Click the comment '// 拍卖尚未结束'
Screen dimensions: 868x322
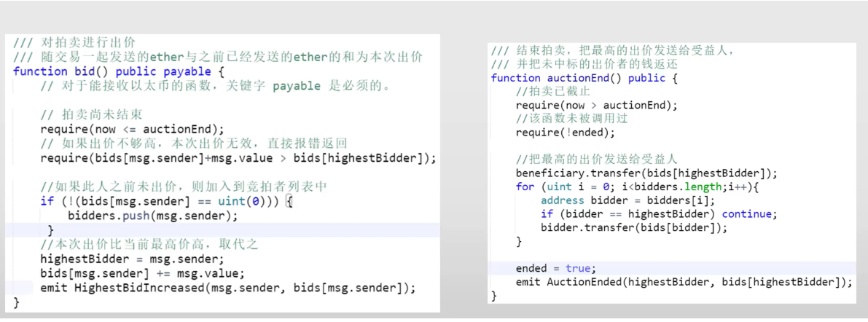[x=92, y=115]
